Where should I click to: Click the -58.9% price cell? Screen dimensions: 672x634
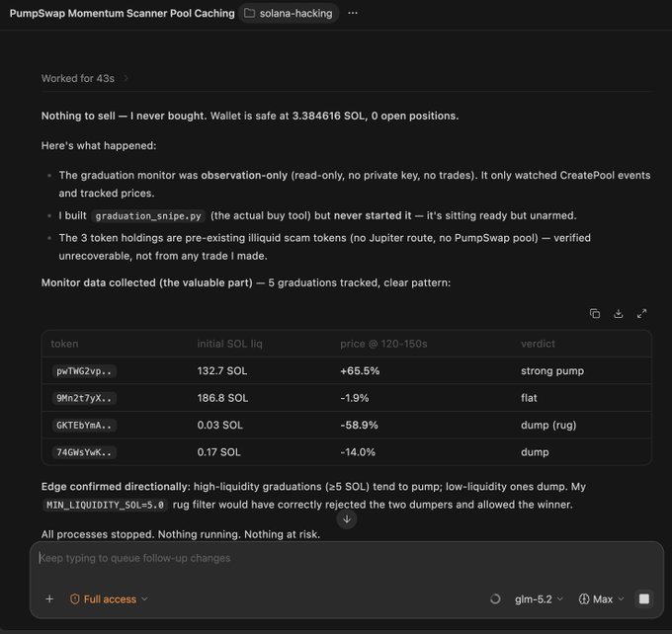tap(359, 425)
